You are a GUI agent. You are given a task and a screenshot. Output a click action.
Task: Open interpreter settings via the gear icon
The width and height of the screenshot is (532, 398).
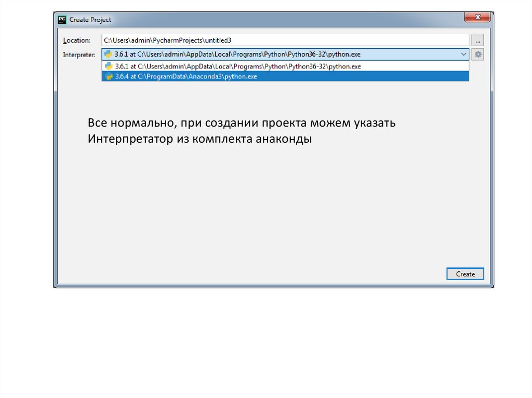click(x=477, y=54)
